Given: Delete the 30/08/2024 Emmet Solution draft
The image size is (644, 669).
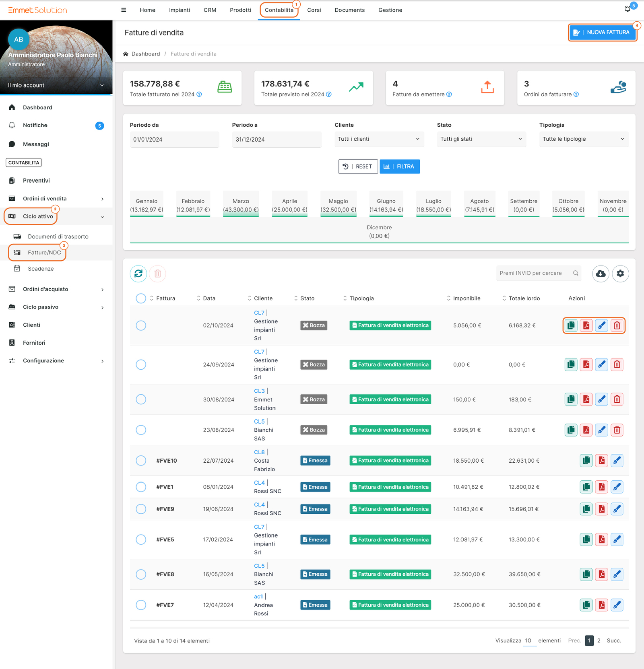Looking at the screenshot, I should coord(617,399).
